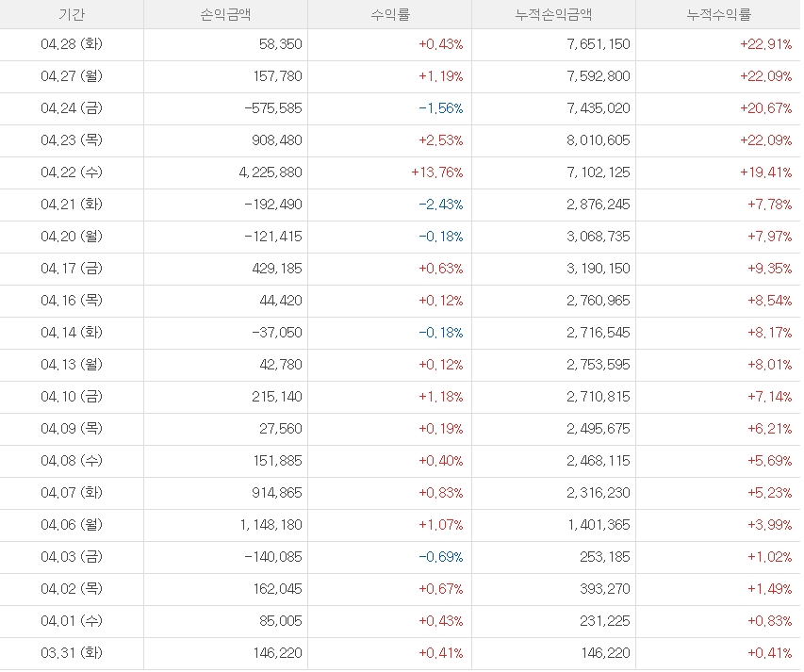Click profit amount 4,225,880
Image resolution: width=804 pixels, height=672 pixels.
(x=271, y=172)
